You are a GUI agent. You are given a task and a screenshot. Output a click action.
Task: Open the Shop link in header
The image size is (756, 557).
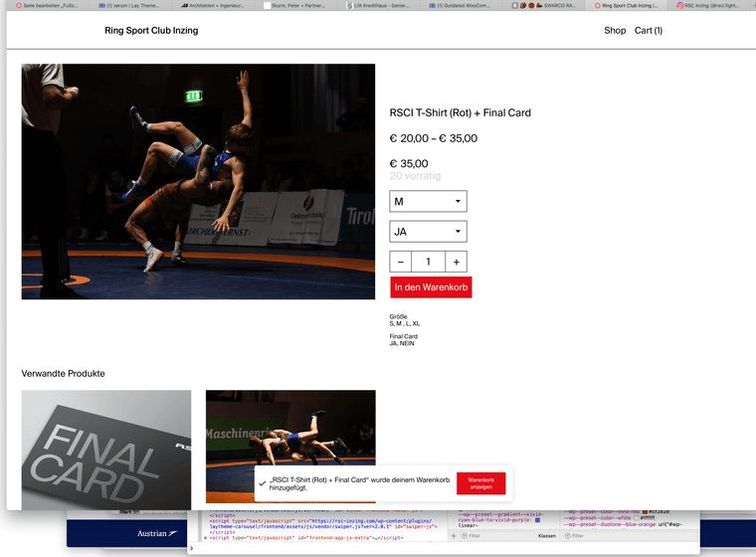coord(615,31)
